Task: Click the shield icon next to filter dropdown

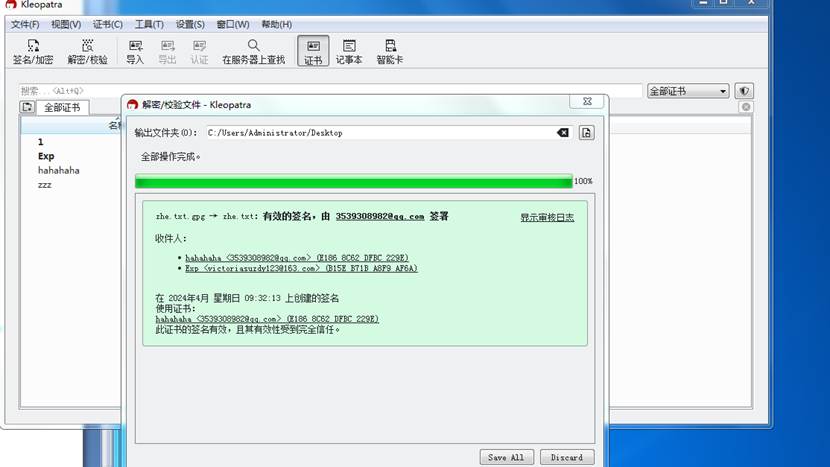Action: (x=744, y=91)
